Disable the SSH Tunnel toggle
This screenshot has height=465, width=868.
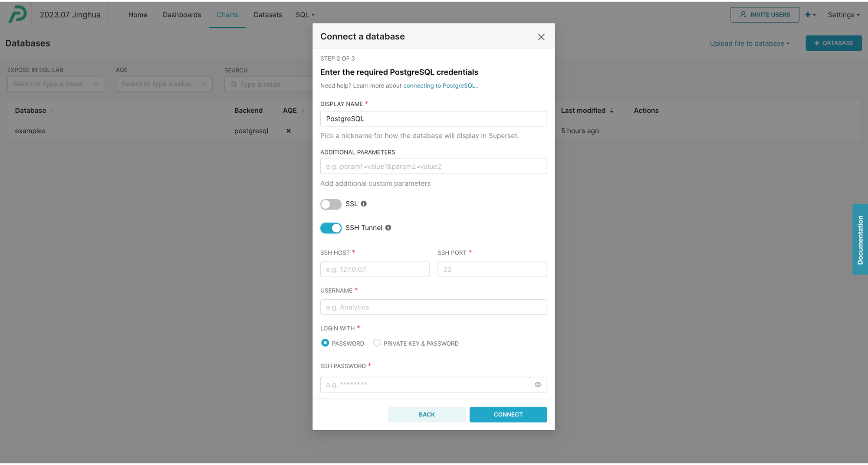coord(331,228)
